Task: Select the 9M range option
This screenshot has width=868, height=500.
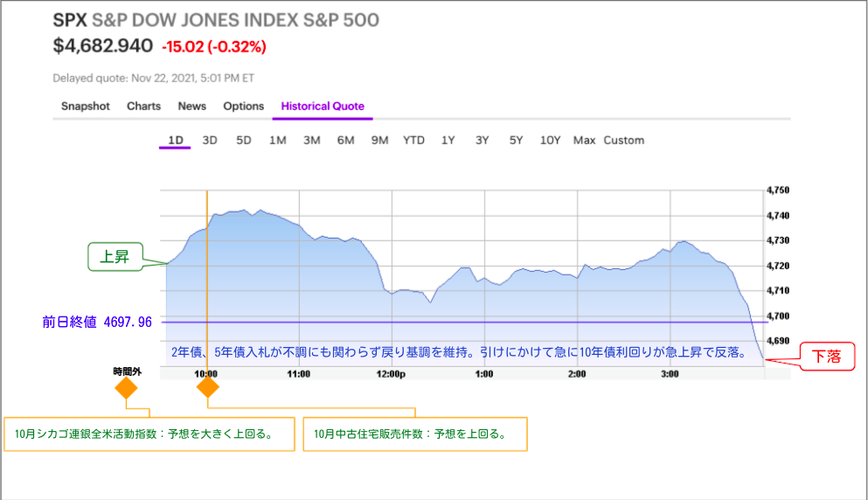Action: [379, 140]
